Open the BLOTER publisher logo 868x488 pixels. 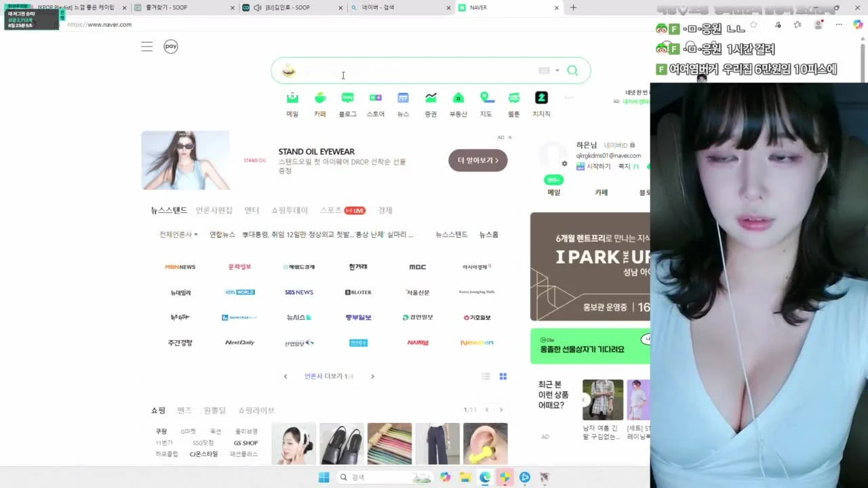pos(358,292)
